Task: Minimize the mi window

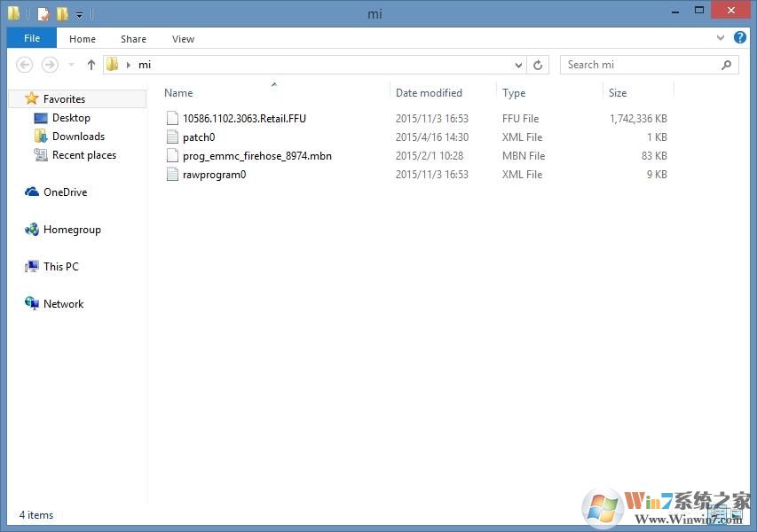Action: pos(675,12)
